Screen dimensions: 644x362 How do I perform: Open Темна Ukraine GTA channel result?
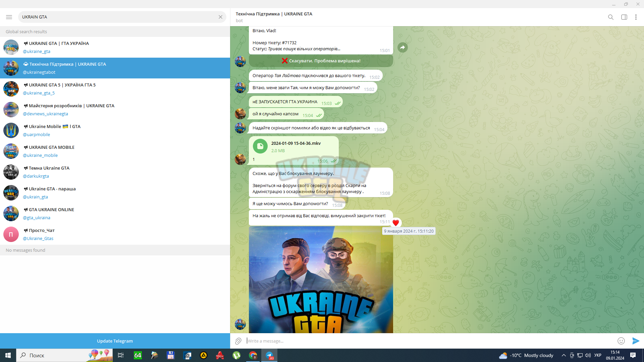[x=115, y=172]
